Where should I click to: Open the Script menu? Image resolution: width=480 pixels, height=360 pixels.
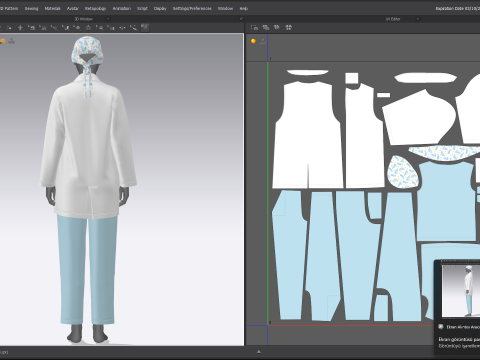pyautogui.click(x=142, y=8)
